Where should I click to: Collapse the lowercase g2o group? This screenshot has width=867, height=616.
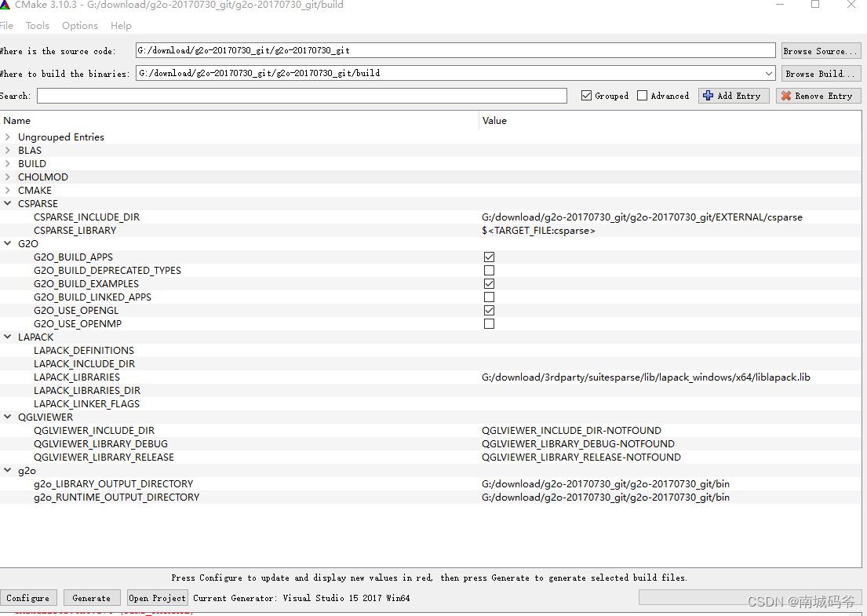click(8, 470)
